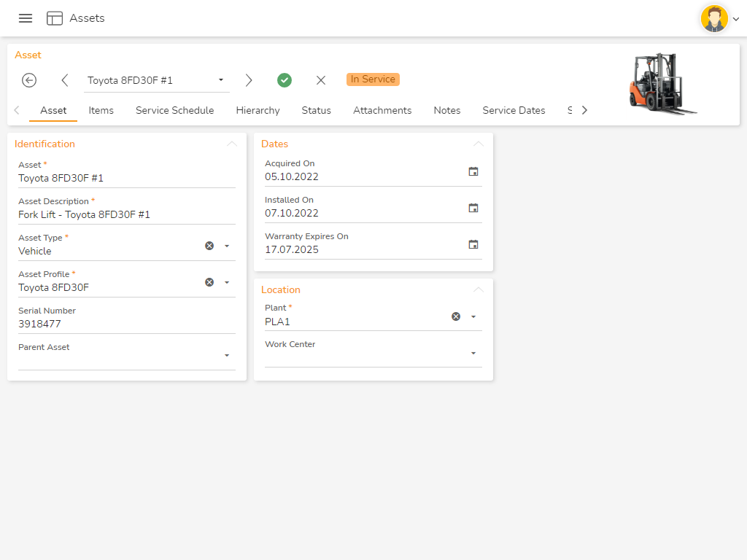The width and height of the screenshot is (747, 560).
Task: Open the hamburger navigation menu
Action: point(26,18)
